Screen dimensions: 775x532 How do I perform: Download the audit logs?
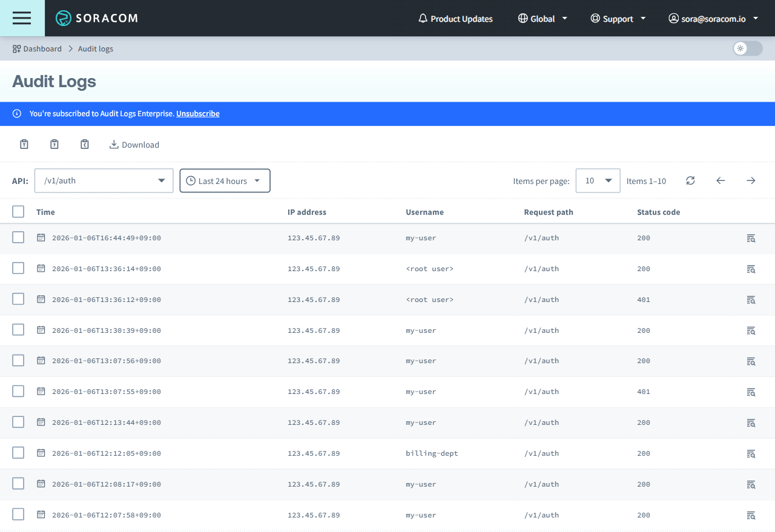coord(134,144)
